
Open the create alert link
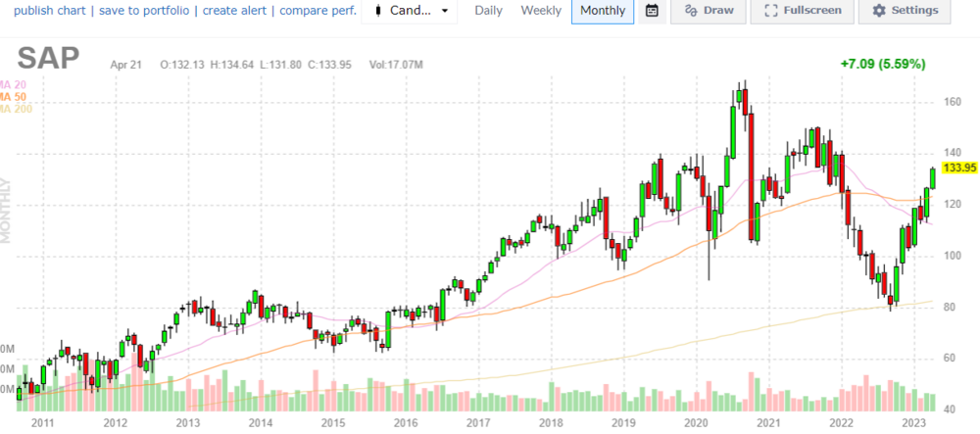pos(236,11)
